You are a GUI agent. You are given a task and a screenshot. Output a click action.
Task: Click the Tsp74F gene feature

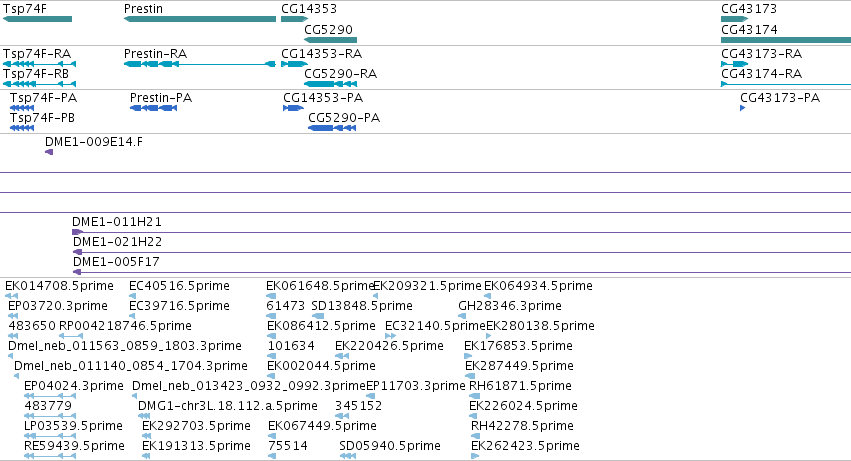37,19
